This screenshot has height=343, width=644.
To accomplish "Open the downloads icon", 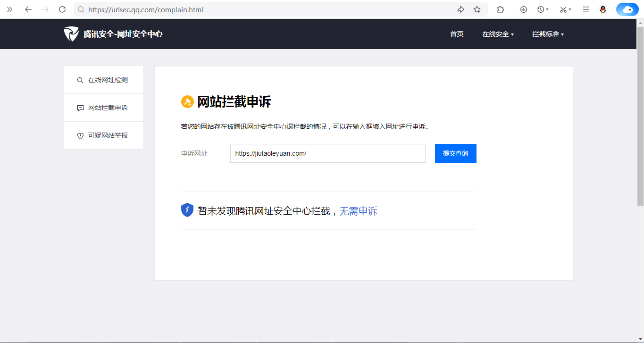I will point(524,9).
